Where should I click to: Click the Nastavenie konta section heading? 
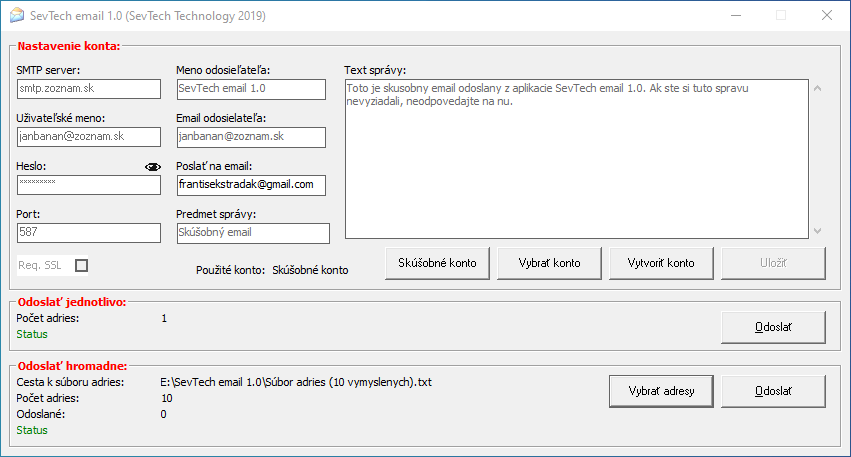pyautogui.click(x=68, y=46)
